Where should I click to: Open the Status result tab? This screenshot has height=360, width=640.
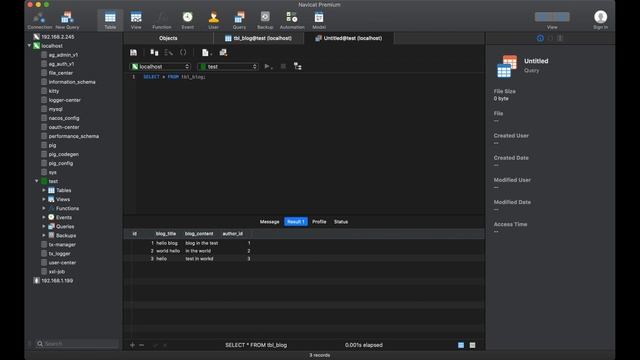coord(341,222)
